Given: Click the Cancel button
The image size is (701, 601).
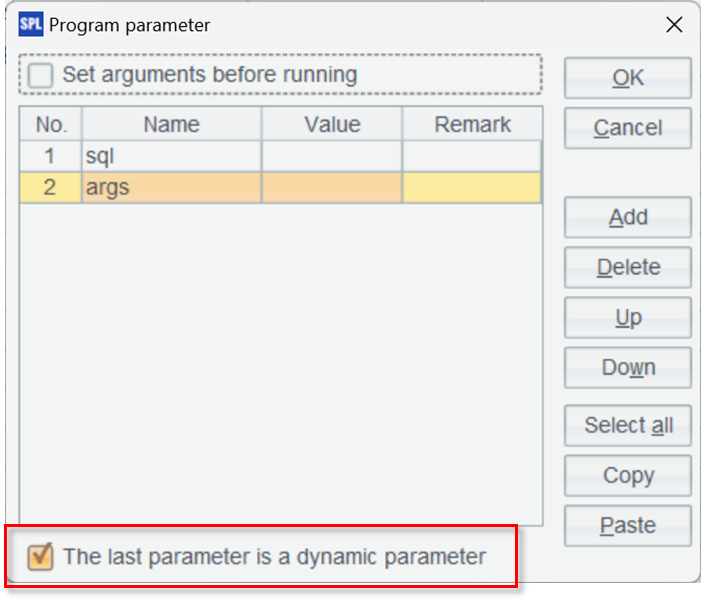Looking at the screenshot, I should pyautogui.click(x=627, y=128).
